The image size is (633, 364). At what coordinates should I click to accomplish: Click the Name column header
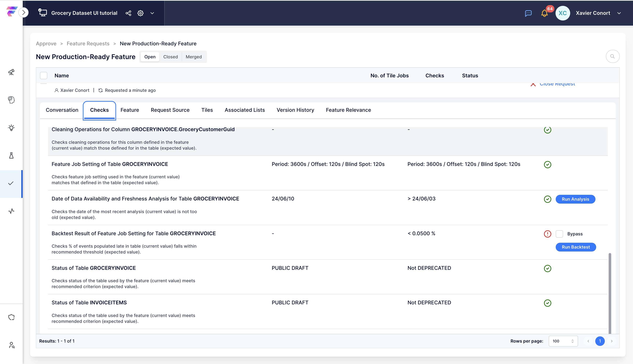coord(62,76)
